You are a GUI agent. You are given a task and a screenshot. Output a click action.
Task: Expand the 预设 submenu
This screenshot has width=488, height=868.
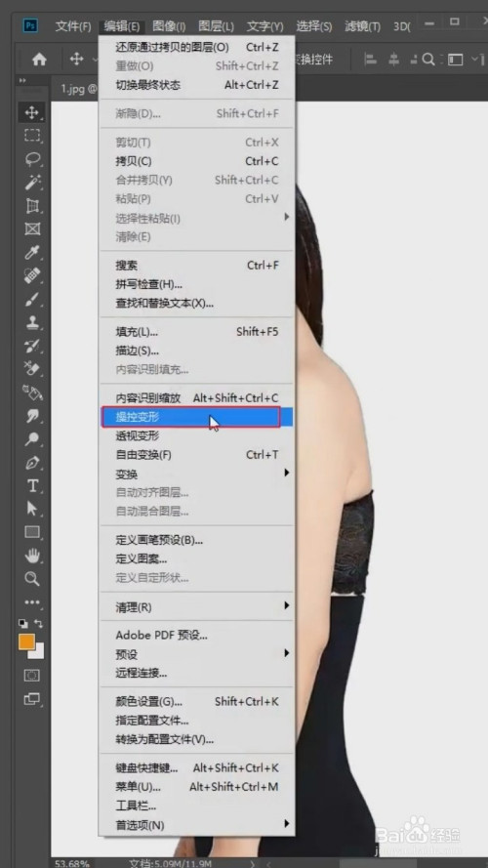196,654
